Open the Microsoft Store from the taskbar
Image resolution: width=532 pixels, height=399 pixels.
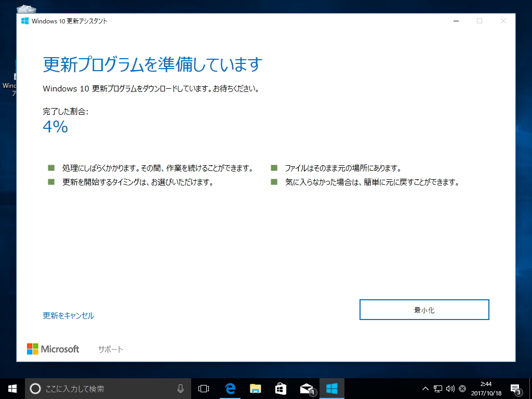point(280,388)
